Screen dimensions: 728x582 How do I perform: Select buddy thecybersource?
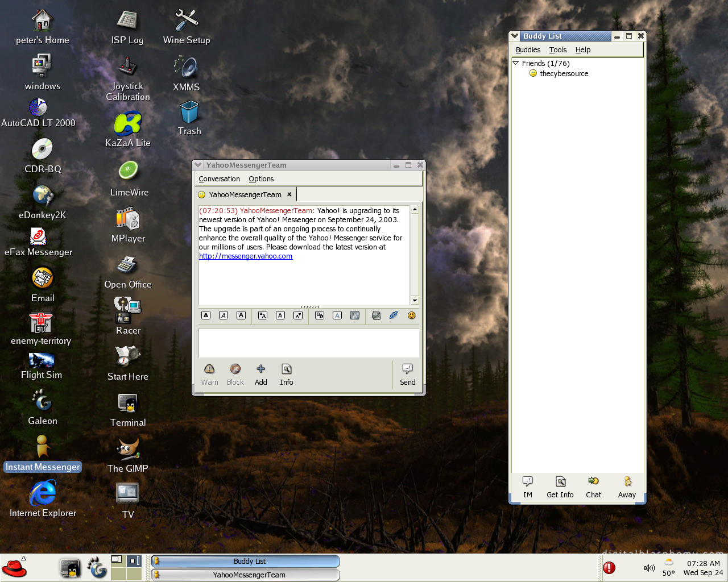[564, 74]
